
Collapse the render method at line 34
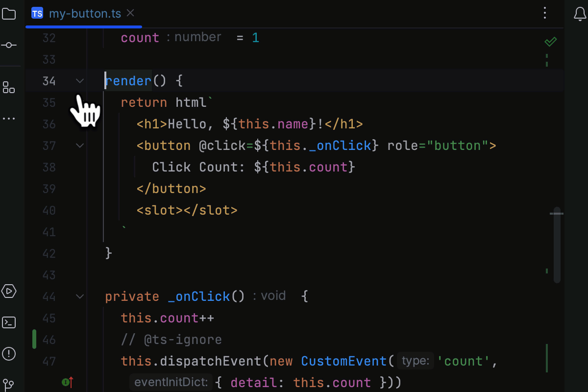80,81
